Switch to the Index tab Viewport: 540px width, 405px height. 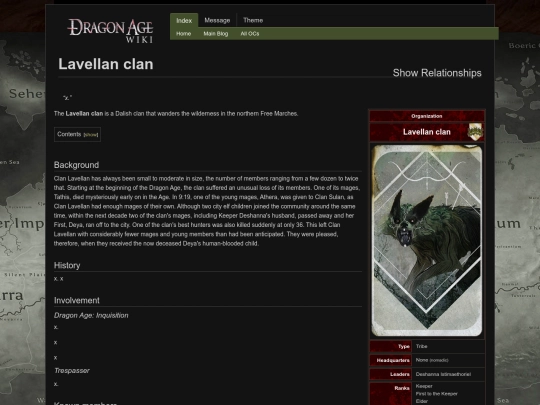point(184,21)
